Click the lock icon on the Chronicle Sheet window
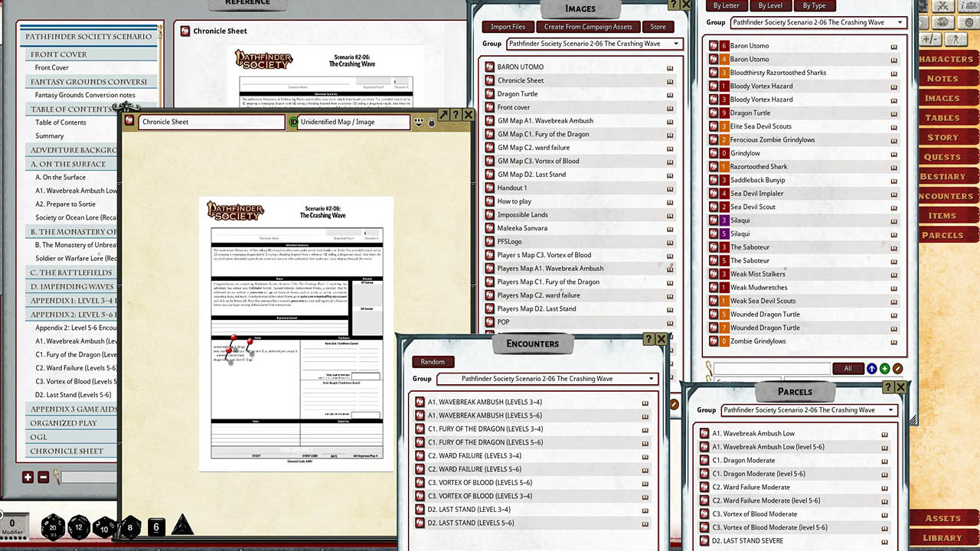This screenshot has height=551, width=980. [x=431, y=122]
